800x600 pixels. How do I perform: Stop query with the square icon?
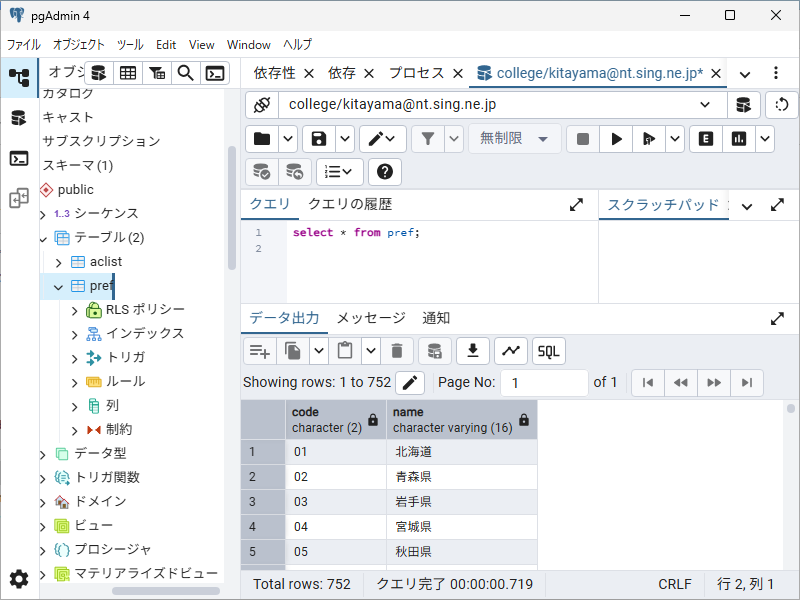point(583,139)
